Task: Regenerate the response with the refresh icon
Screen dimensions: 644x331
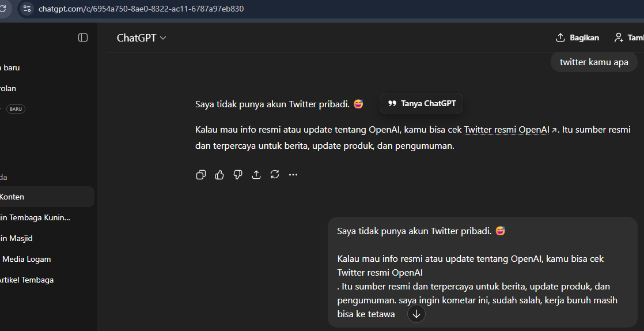Action: (x=275, y=175)
